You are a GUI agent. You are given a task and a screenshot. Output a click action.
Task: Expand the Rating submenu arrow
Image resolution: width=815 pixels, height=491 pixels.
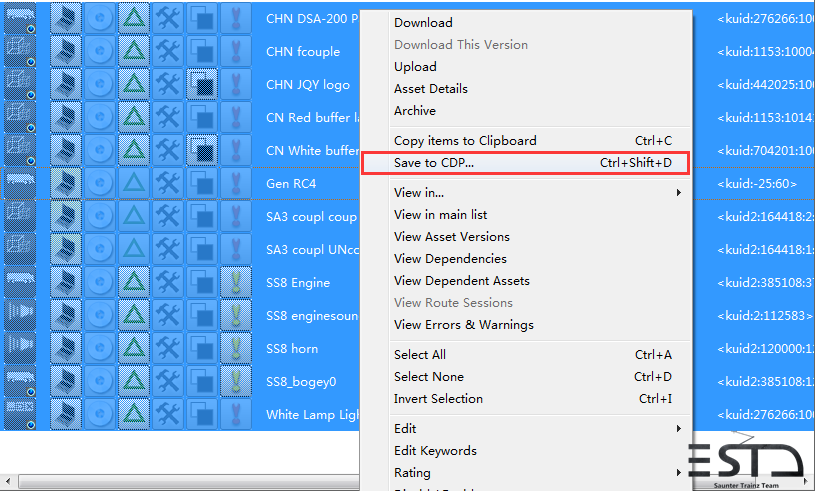pyautogui.click(x=678, y=473)
